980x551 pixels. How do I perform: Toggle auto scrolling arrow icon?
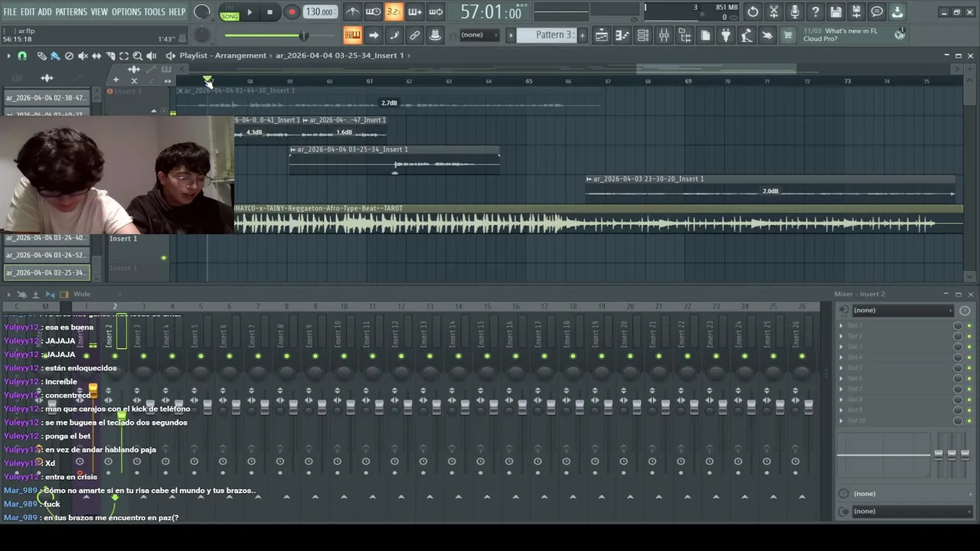[373, 35]
